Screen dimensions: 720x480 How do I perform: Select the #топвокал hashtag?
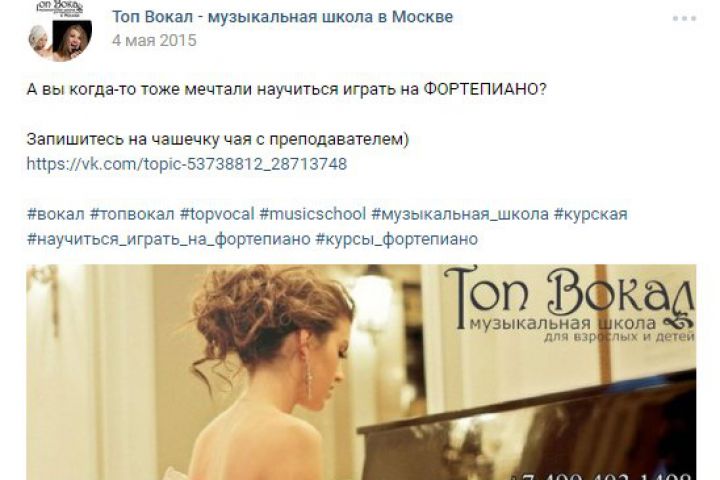coord(132,214)
